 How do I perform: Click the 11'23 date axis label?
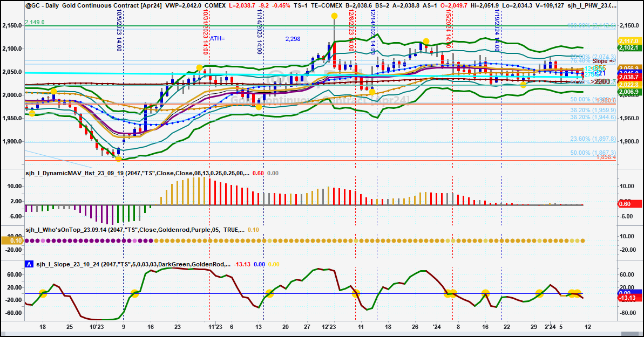(215, 327)
